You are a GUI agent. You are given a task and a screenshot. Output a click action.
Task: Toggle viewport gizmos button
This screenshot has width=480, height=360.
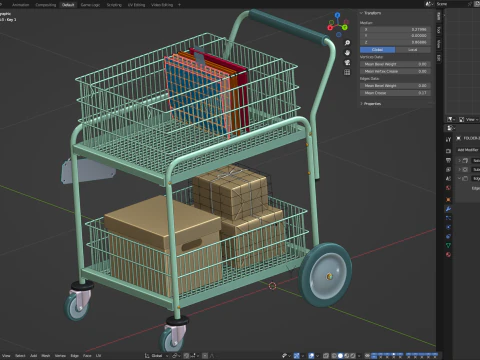(297, 356)
